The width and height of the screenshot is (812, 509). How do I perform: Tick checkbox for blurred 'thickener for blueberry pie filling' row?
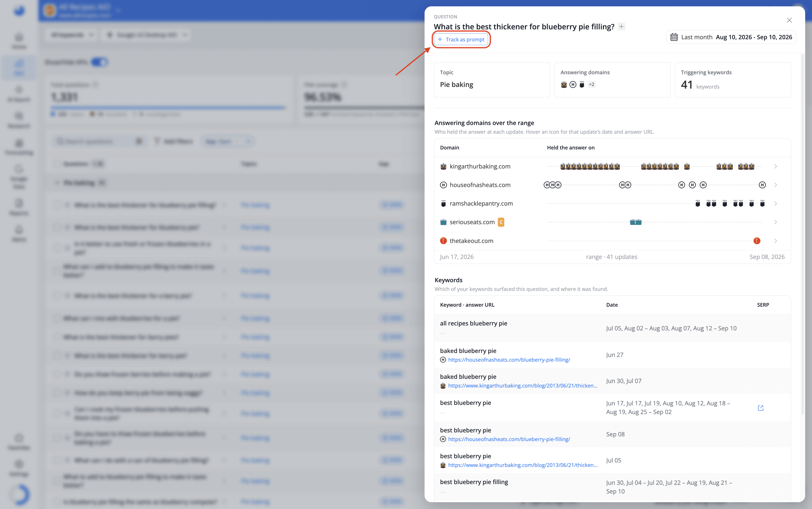pos(57,205)
